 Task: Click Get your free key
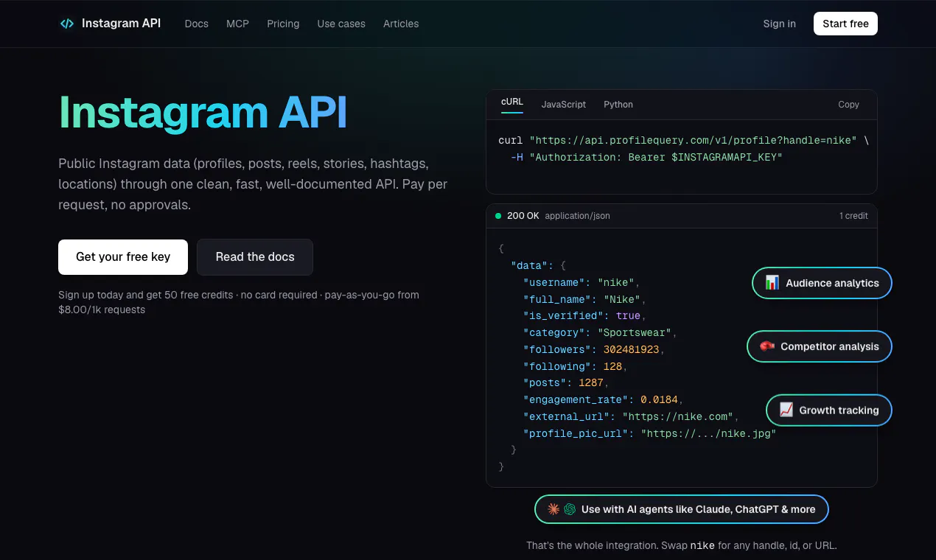(x=123, y=257)
